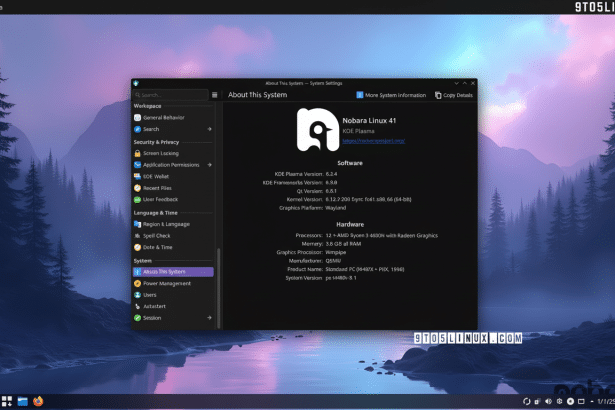Screen dimensions: 615x410
Task: Click the Graphics Processor value llvmpipe
Action: pos(336,252)
